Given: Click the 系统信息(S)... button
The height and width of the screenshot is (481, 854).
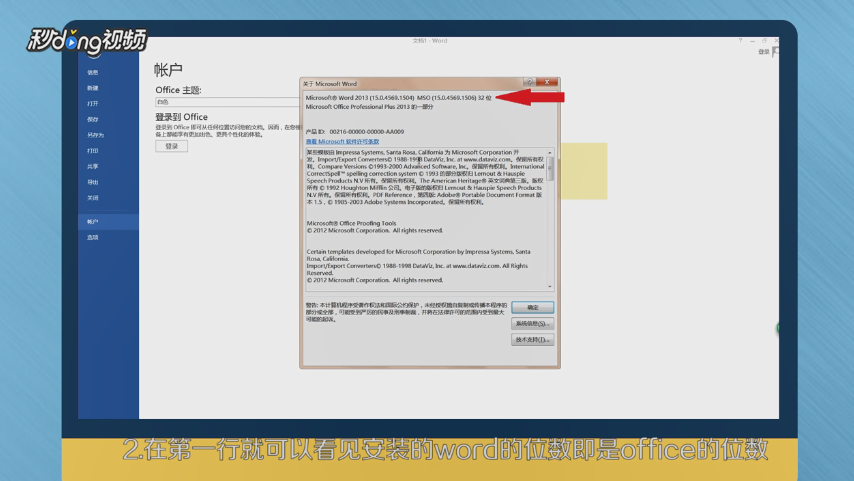Looking at the screenshot, I should [533, 324].
